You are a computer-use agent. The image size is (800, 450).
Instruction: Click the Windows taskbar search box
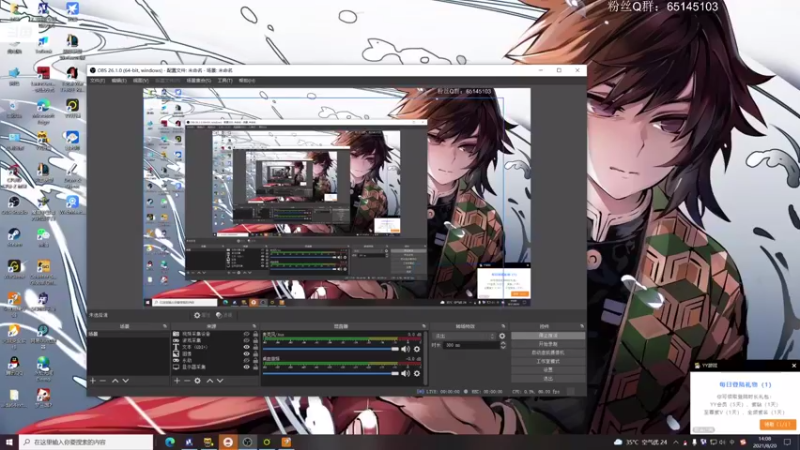point(86,442)
